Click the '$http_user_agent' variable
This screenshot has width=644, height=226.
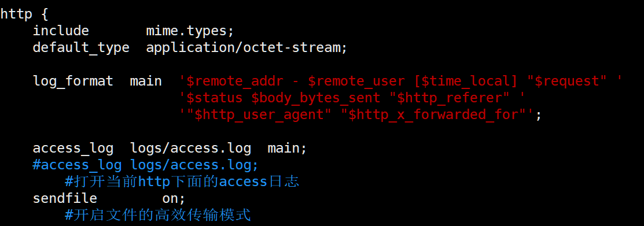click(259, 115)
